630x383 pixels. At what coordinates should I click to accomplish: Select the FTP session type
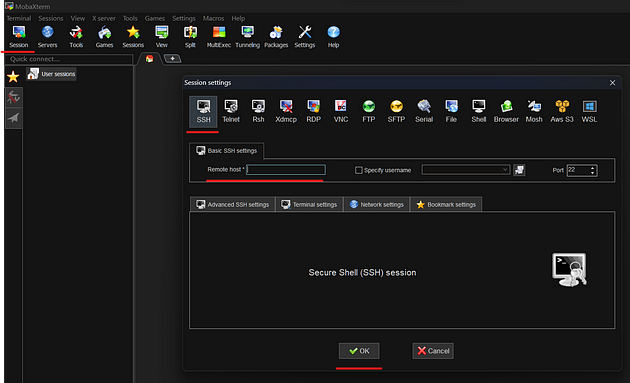[368, 111]
